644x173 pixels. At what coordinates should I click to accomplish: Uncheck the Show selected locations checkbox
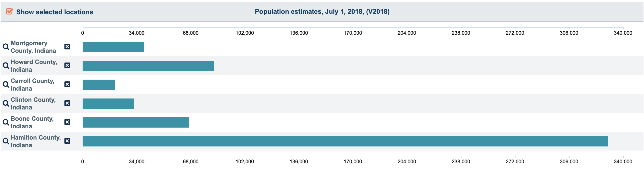coord(9,11)
